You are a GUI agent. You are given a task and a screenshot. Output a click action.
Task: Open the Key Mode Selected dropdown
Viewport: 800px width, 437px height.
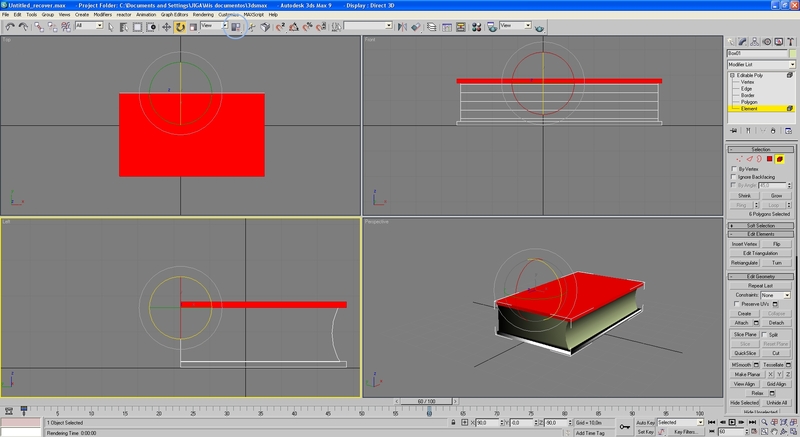(x=680, y=422)
